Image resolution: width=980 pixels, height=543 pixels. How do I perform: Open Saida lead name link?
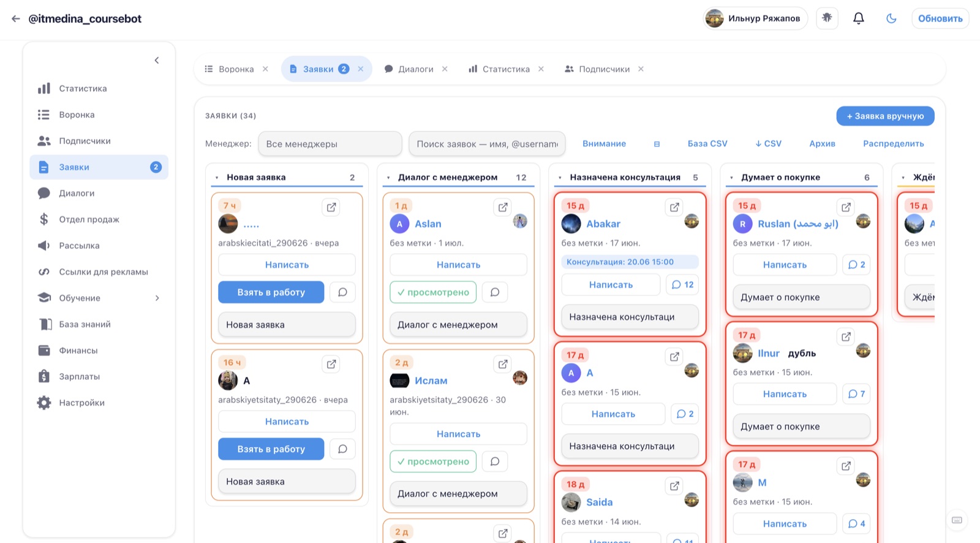[x=599, y=502]
